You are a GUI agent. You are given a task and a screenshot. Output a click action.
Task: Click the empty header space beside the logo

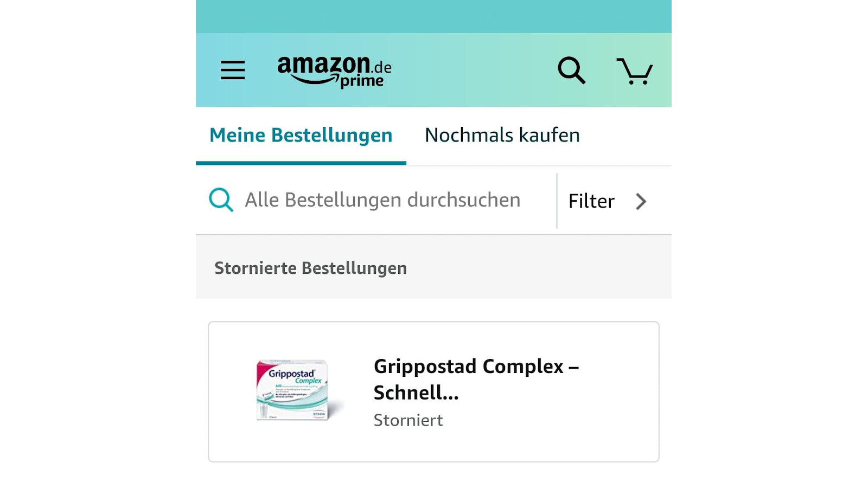[x=472, y=70]
